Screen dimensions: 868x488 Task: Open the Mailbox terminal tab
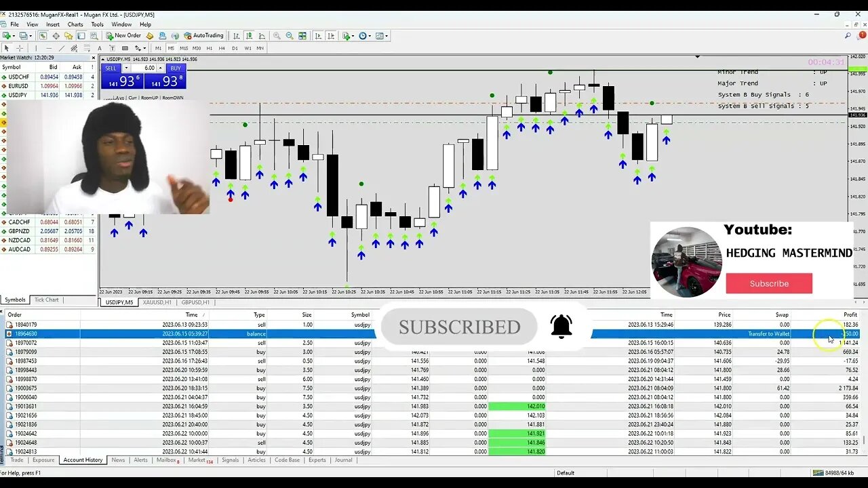click(167, 460)
